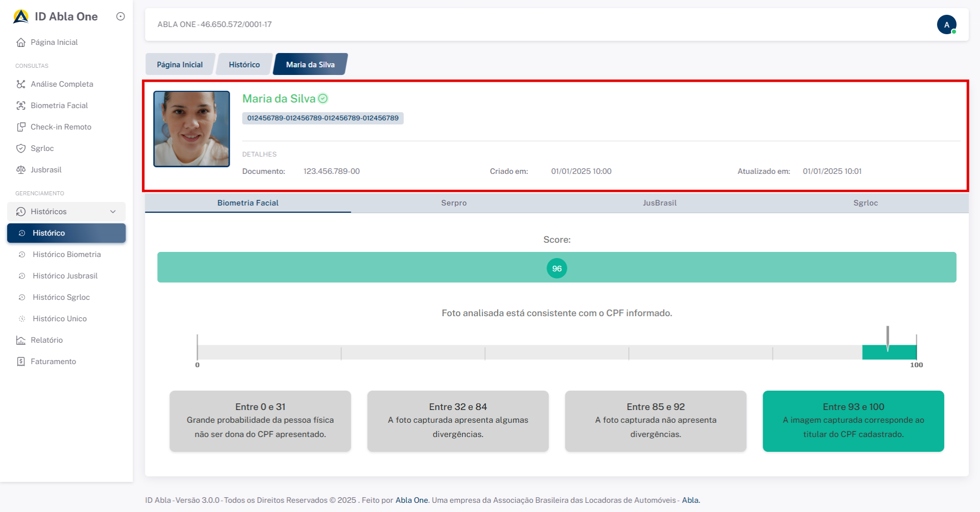Open Histórico Biometria in the sidebar
This screenshot has width=980, height=512.
point(66,254)
